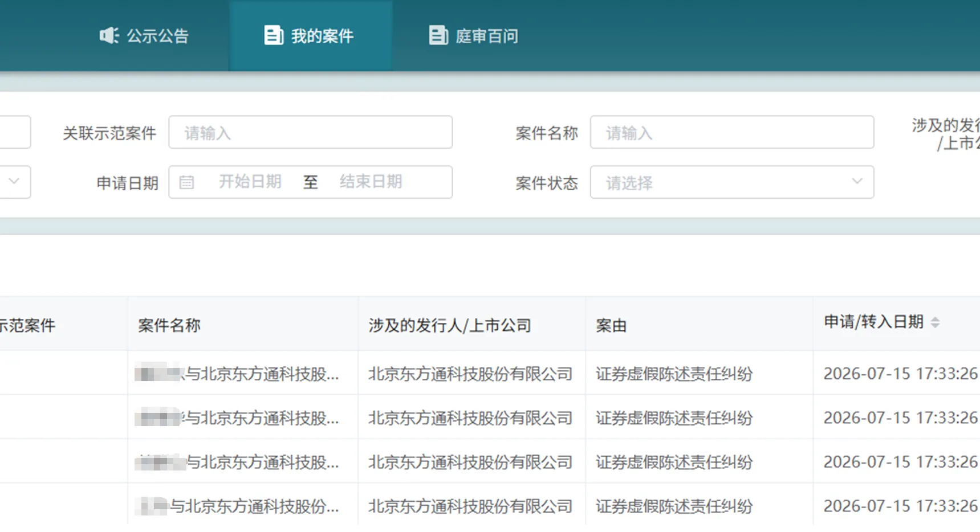Click first row company 北京东方通科技股份有限公司
This screenshot has height=532, width=980.
coord(470,374)
